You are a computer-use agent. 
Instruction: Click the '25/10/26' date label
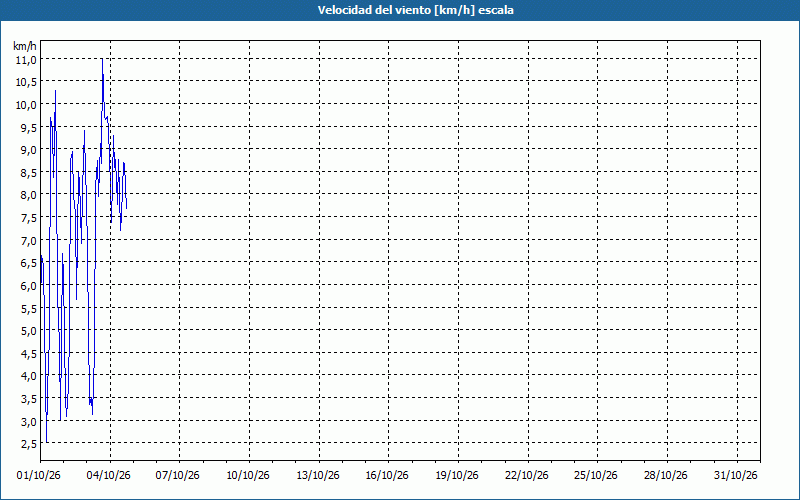(x=596, y=476)
